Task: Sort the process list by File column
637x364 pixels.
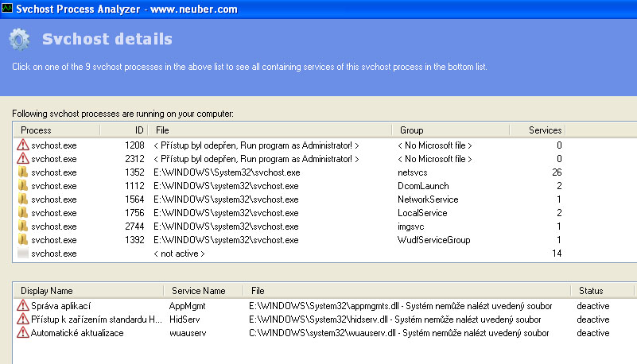Action: click(270, 130)
